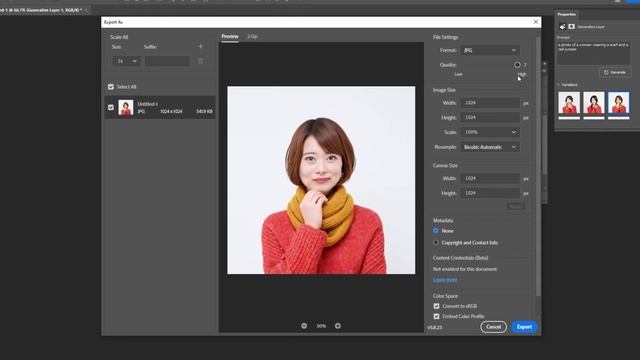Zoom out the export preview

304,326
